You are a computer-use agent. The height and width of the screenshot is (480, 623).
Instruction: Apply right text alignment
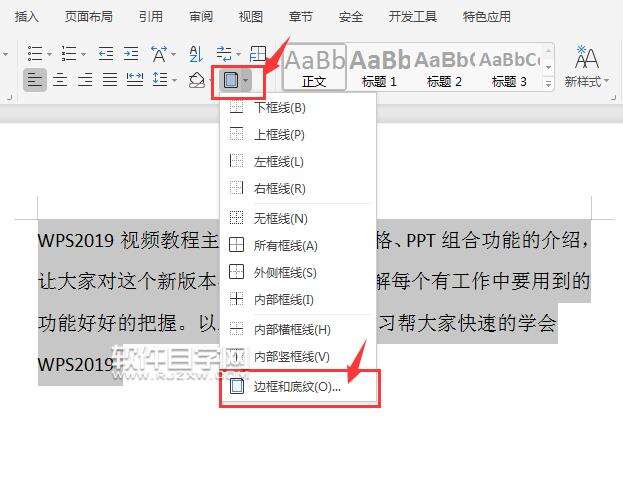(85, 80)
